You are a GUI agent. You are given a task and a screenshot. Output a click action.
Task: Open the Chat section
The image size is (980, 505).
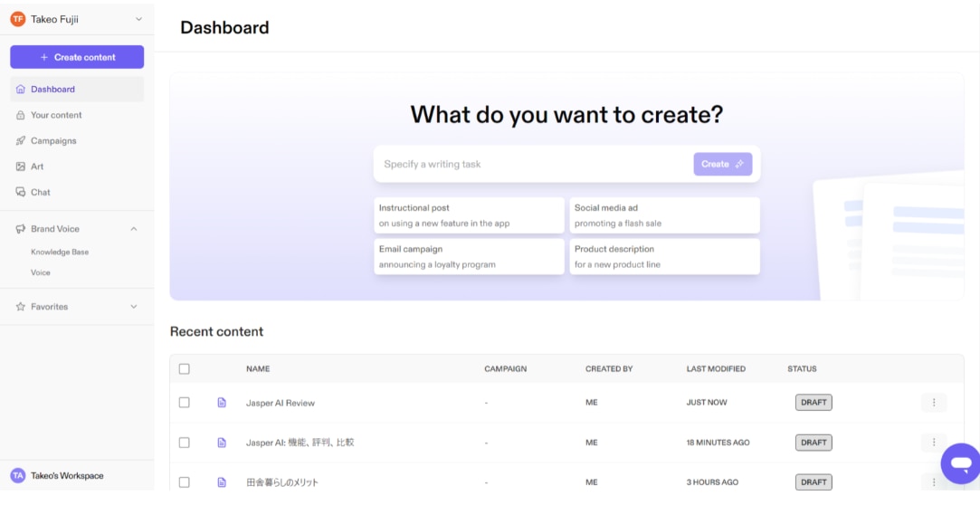(41, 192)
